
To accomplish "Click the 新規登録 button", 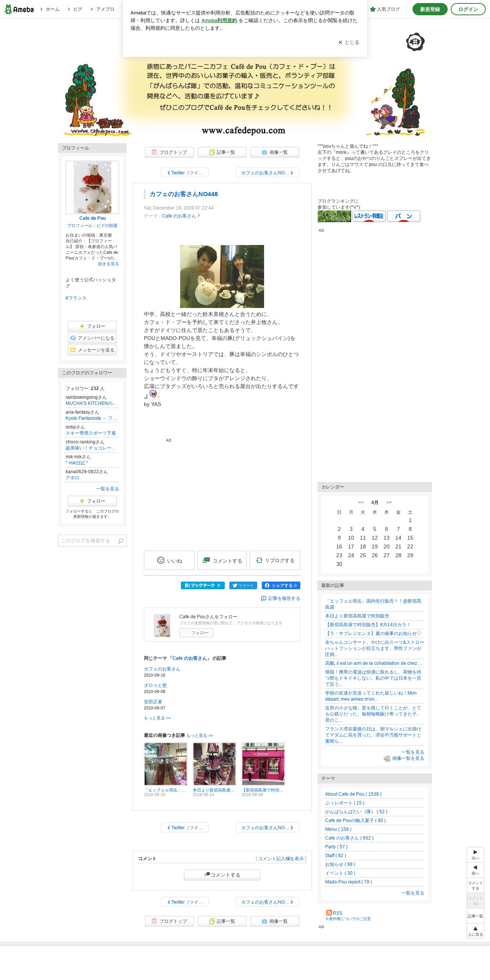I will [x=430, y=9].
